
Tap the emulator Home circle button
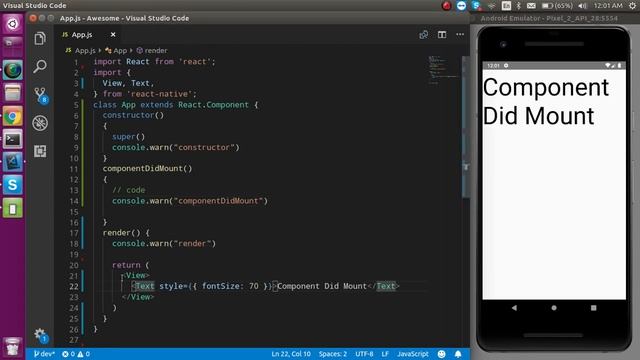[x=554, y=308]
